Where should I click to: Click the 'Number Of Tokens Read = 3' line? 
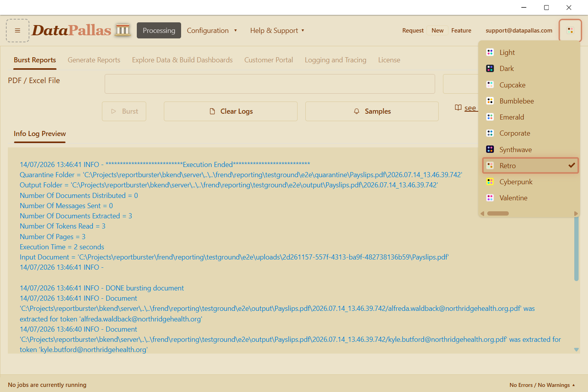coord(62,226)
